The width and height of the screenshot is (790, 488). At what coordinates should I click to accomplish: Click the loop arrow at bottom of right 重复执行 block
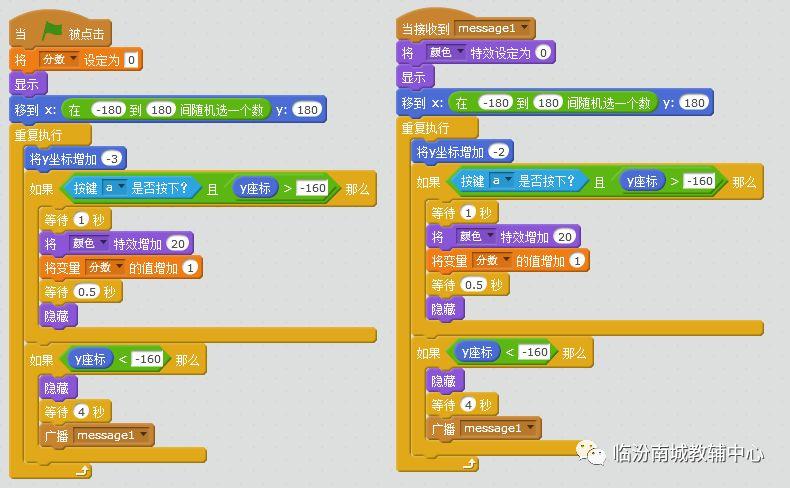click(470, 463)
